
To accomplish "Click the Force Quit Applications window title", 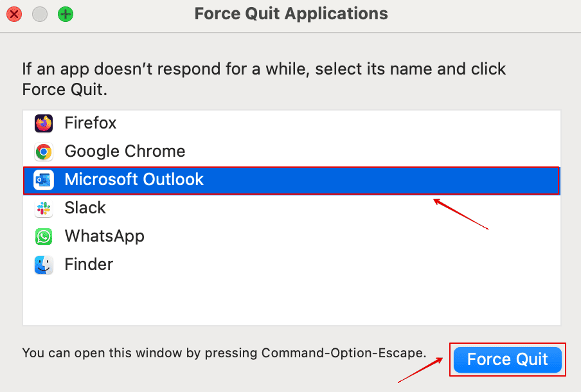I will [x=291, y=13].
